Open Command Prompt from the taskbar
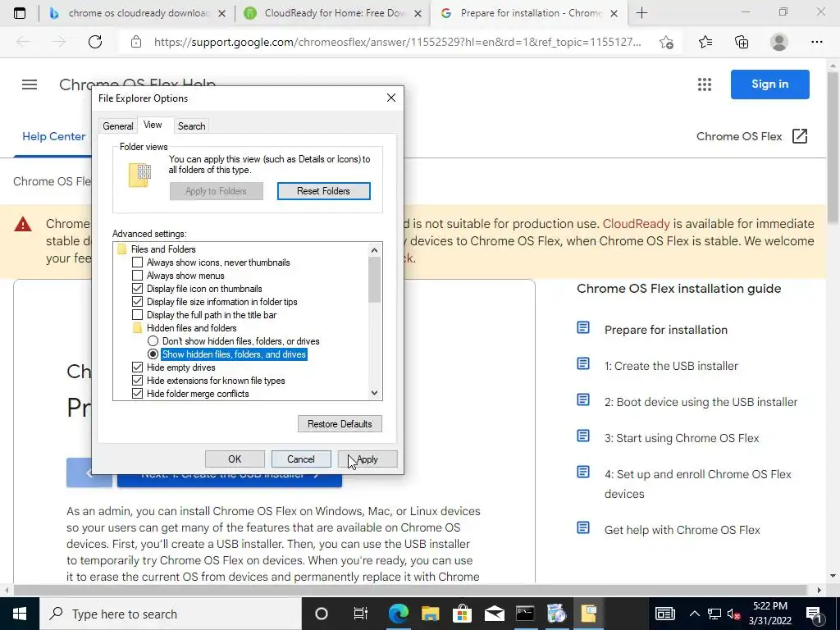The height and width of the screenshot is (630, 840). [x=525, y=614]
